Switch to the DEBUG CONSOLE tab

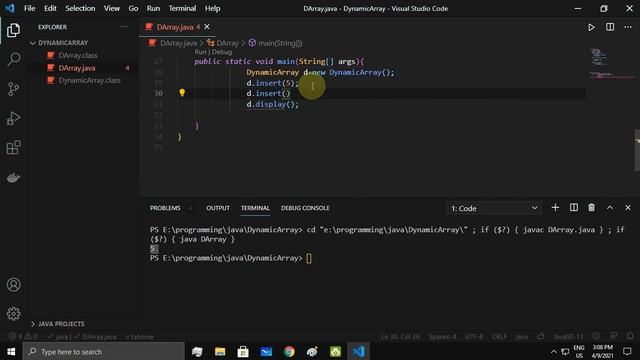click(x=305, y=208)
